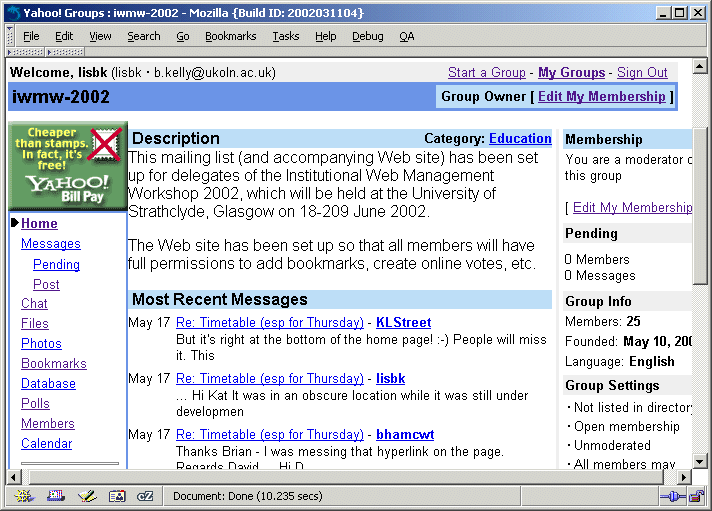Click the vertical scrollbar up arrow
712x511 pixels.
(700, 67)
